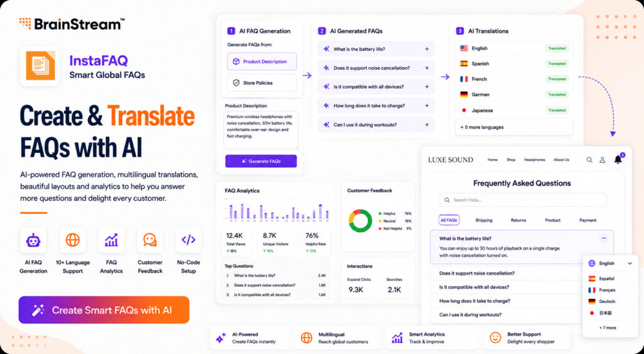
Task: Click the globe icon in language selector
Action: click(592, 263)
